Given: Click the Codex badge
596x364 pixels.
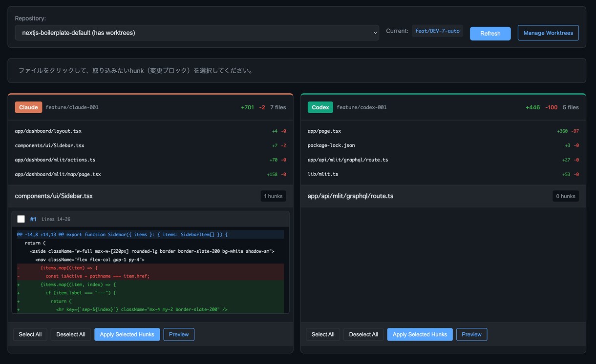Looking at the screenshot, I should [320, 107].
